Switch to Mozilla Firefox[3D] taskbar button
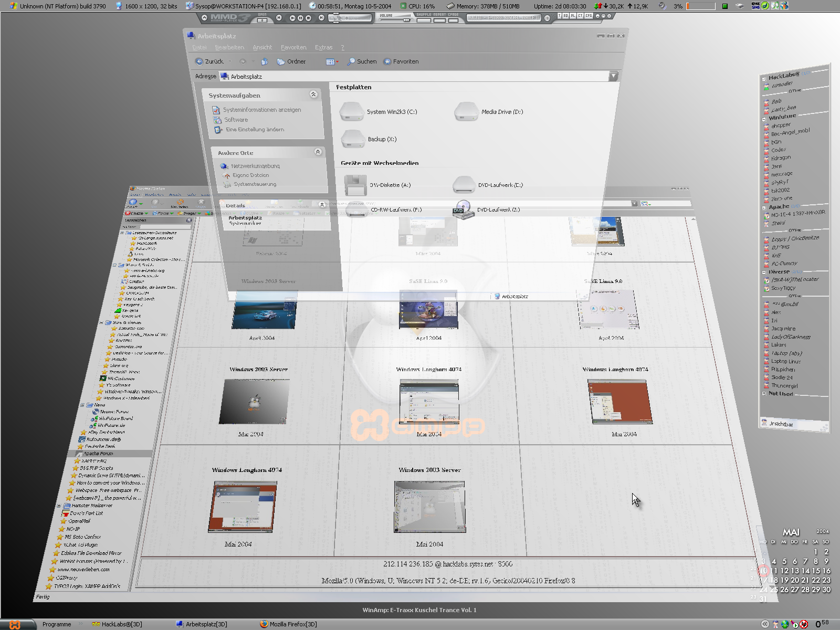The image size is (840, 630). tap(288, 624)
